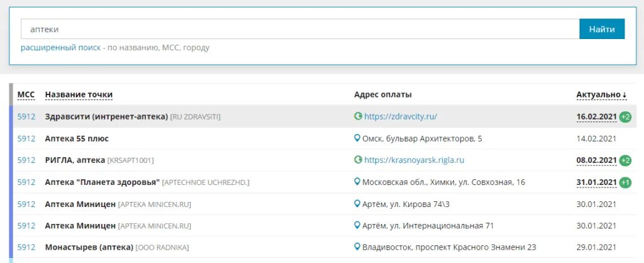Click map pin for ул. Кирова 74\3
The width and height of the screenshot is (644, 263).
(358, 204)
